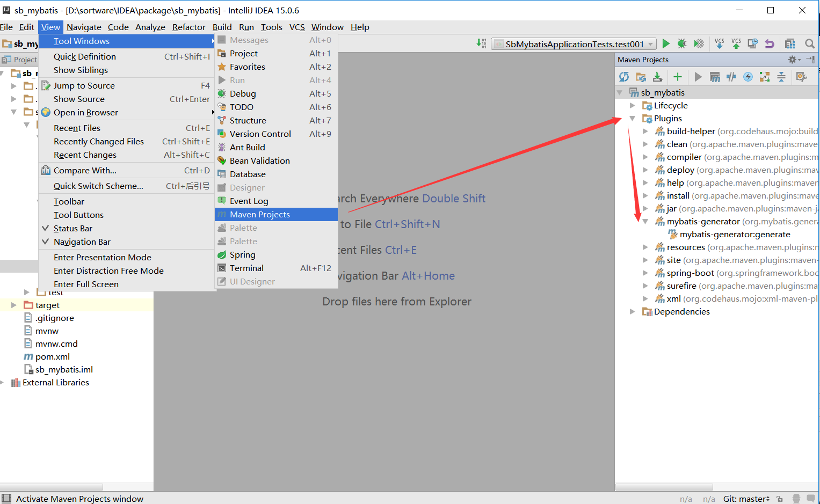
Task: Execute Maven goal icon
Action: click(715, 77)
